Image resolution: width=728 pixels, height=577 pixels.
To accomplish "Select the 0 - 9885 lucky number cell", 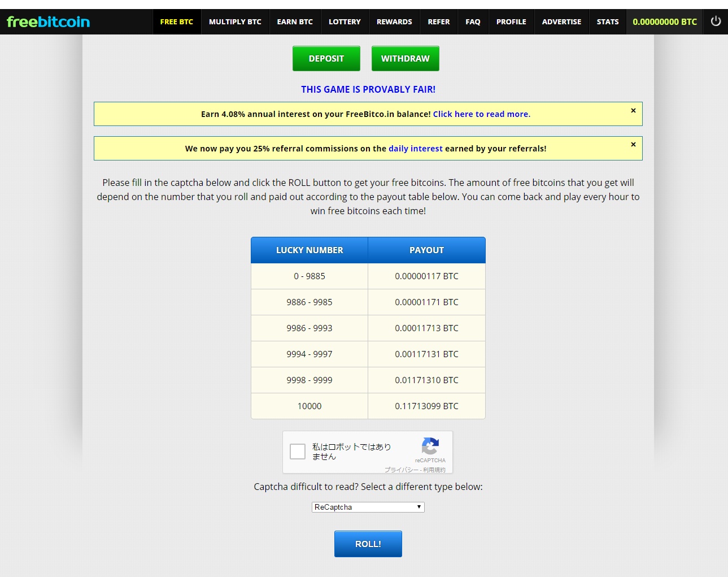I will point(309,276).
